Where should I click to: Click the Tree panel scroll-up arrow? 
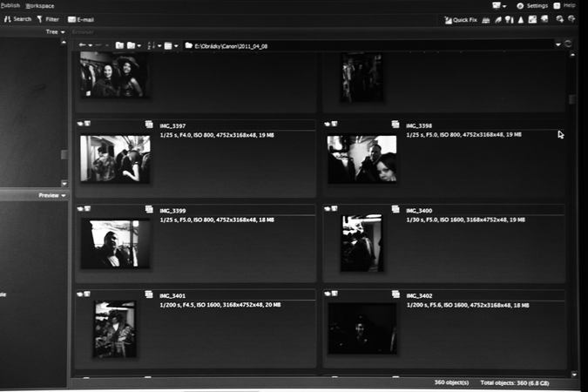point(64,43)
